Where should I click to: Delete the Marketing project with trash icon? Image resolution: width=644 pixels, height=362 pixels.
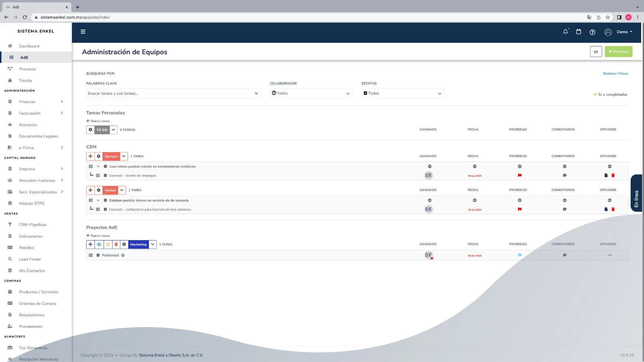(x=116, y=245)
